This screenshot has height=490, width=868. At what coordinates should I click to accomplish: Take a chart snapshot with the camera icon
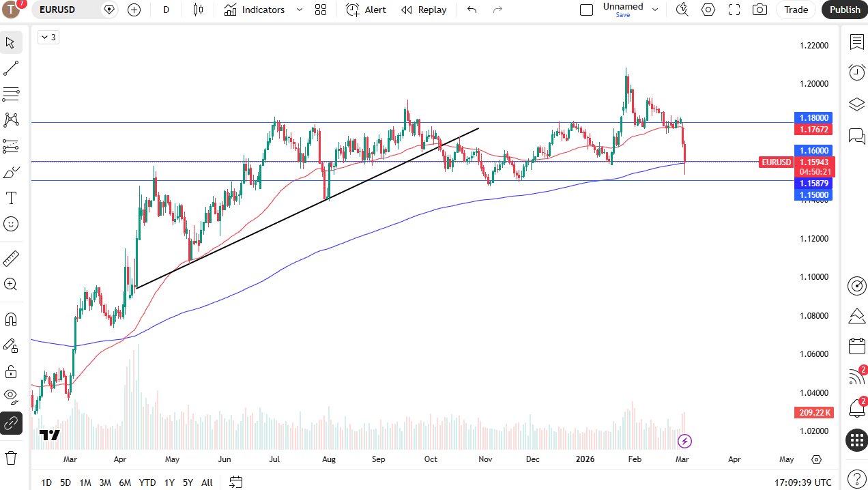[759, 10]
